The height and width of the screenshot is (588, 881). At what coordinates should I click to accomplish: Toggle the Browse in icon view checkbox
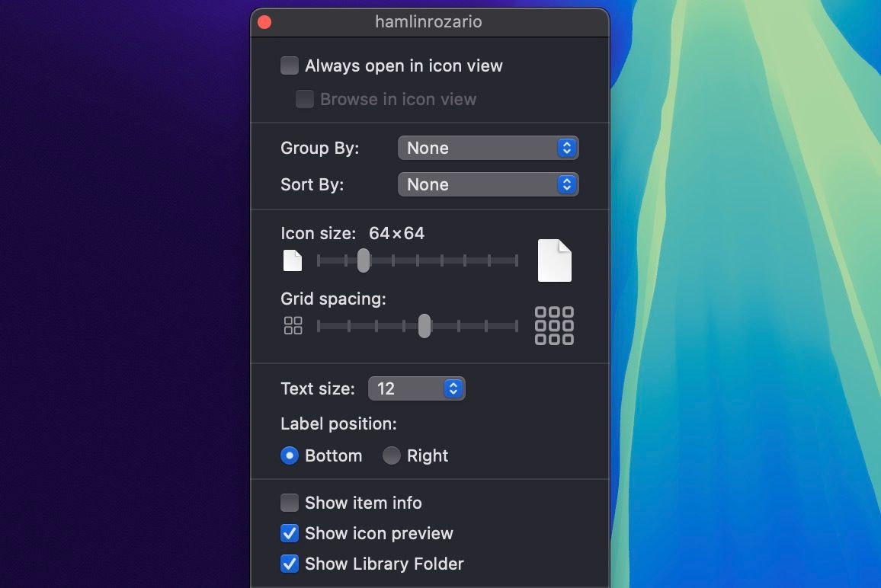click(304, 99)
